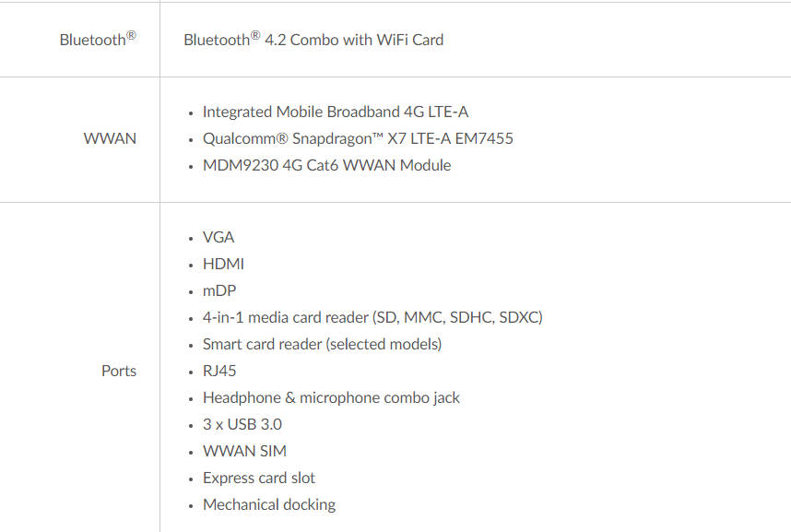Click the MDM9230 4G Cat6 WWAN Module entry
The width and height of the screenshot is (791, 532).
326,165
